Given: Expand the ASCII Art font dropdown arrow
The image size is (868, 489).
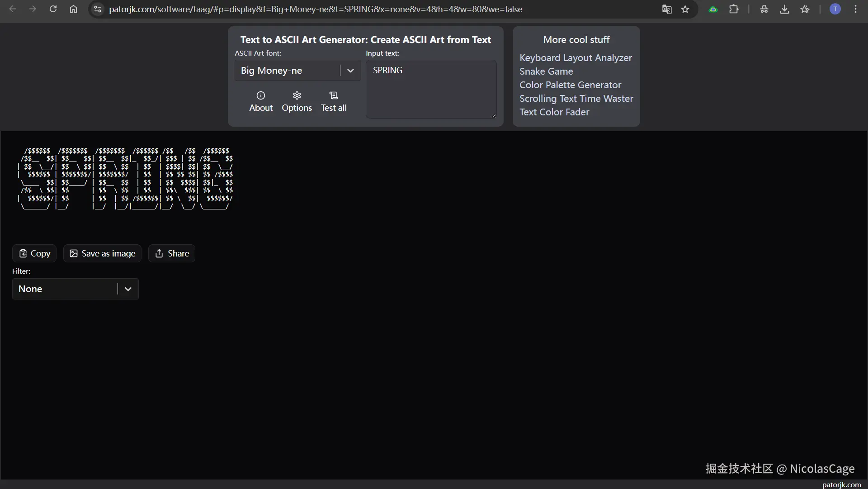Looking at the screenshot, I should coord(350,71).
